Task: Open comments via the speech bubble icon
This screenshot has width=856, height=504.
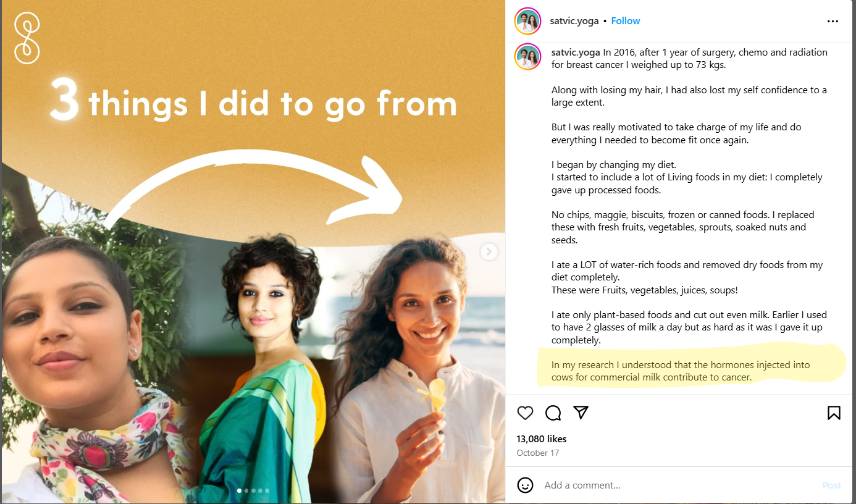Action: (x=553, y=413)
